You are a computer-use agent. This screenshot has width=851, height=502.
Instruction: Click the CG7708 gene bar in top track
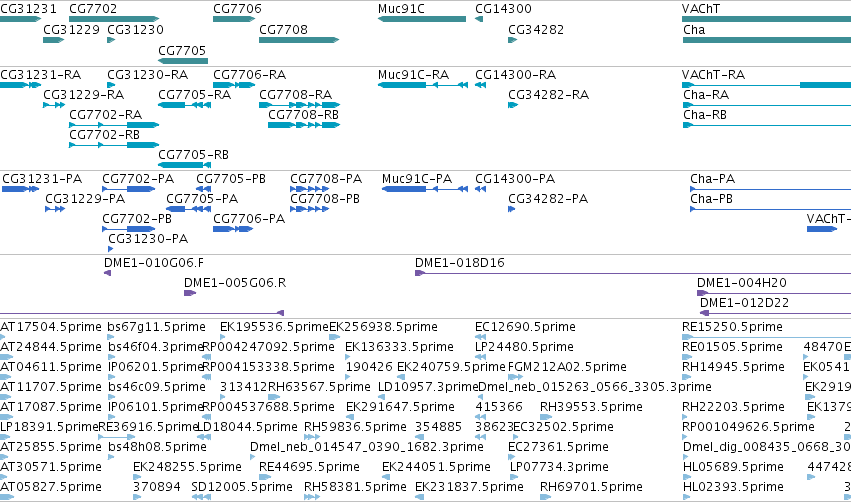click(x=299, y=40)
